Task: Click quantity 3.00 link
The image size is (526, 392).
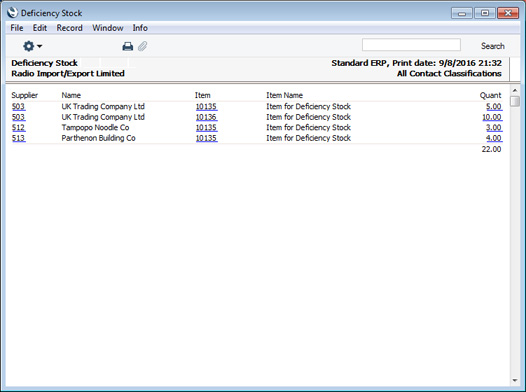Action: pyautogui.click(x=494, y=127)
